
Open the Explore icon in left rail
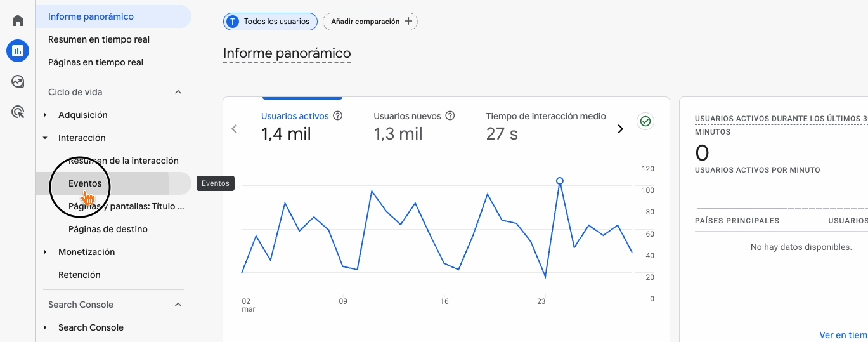18,81
